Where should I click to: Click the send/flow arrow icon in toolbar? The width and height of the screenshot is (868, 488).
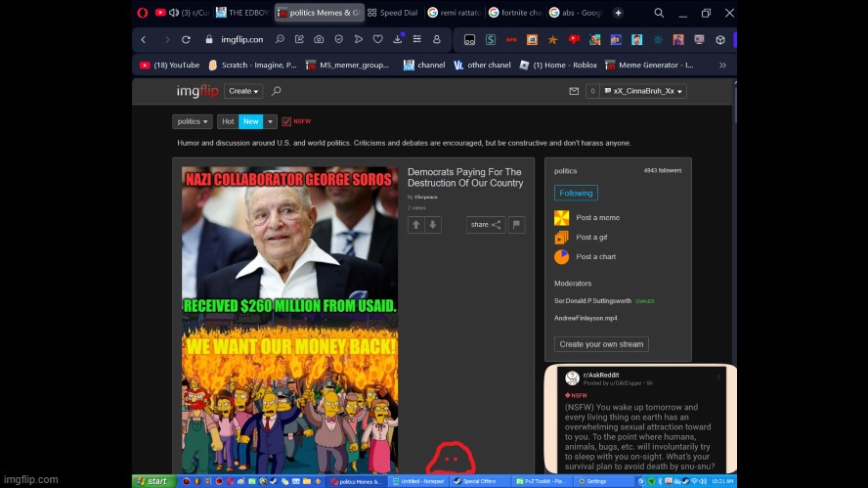[358, 39]
